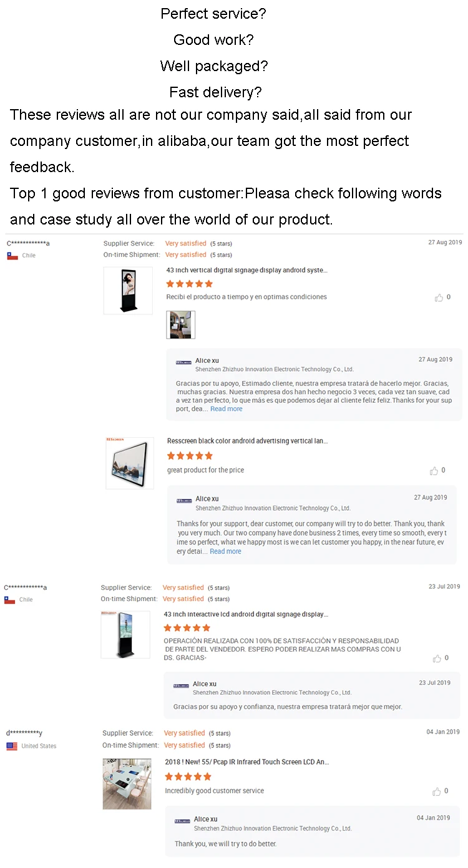Image resolution: width=468 pixels, height=868 pixels.
Task: Open the black vertical kiosk thumbnail in first review
Action: [x=128, y=291]
